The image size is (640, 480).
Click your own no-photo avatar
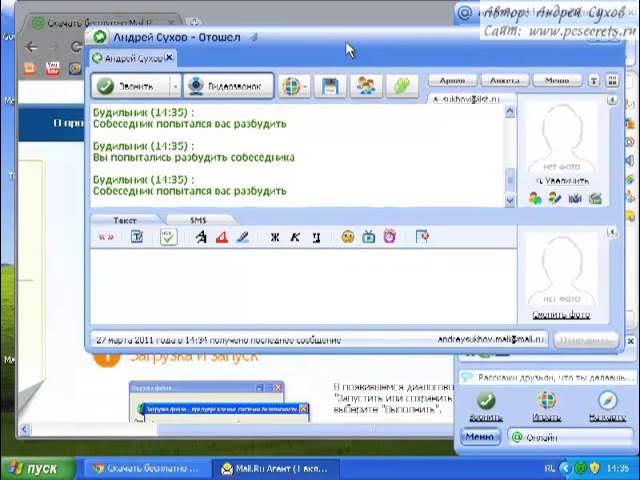click(562, 271)
